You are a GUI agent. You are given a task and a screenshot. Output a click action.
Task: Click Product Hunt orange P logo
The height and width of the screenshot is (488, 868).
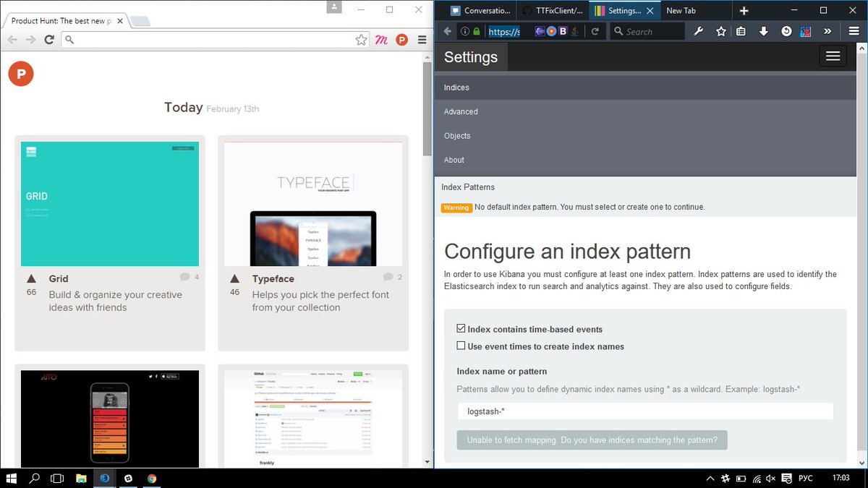(21, 73)
